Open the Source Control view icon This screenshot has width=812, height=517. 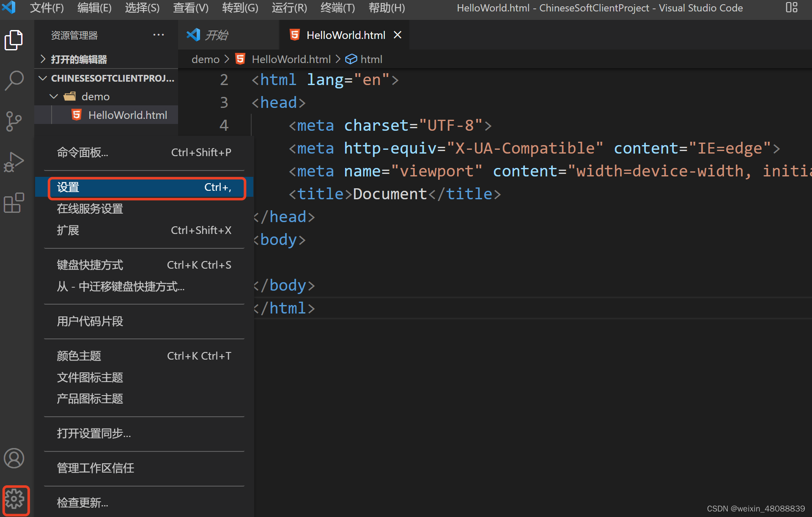[14, 121]
